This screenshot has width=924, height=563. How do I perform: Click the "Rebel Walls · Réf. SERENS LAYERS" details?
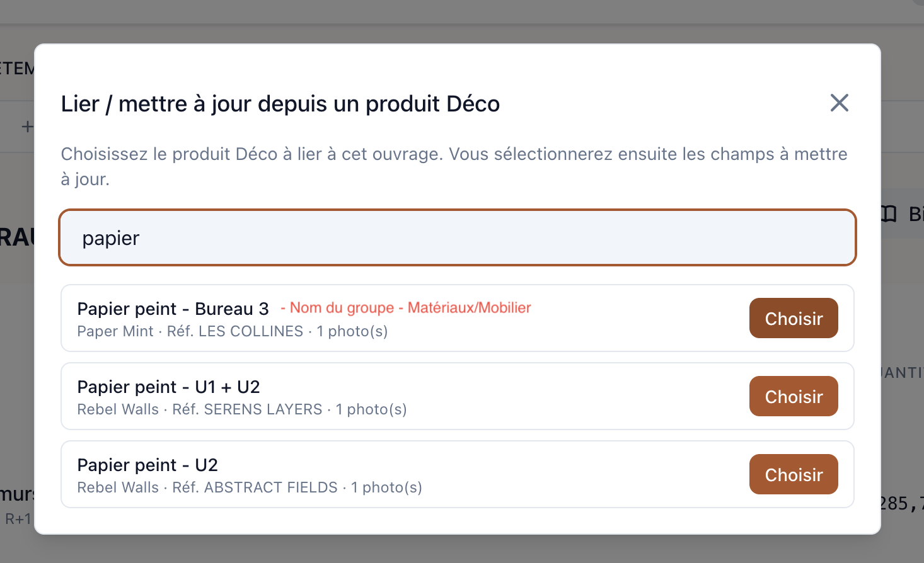(200, 409)
